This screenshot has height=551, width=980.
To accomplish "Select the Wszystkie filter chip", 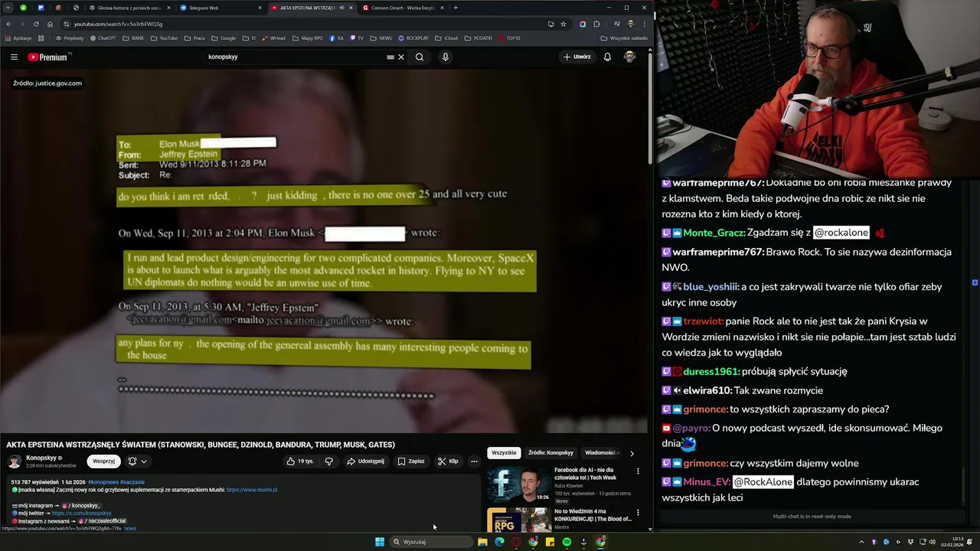I will [504, 453].
